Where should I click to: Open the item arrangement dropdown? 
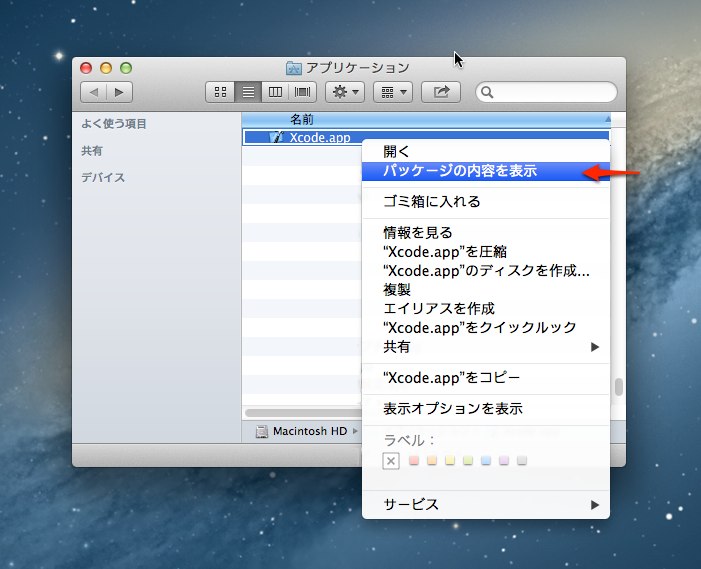pyautogui.click(x=393, y=93)
